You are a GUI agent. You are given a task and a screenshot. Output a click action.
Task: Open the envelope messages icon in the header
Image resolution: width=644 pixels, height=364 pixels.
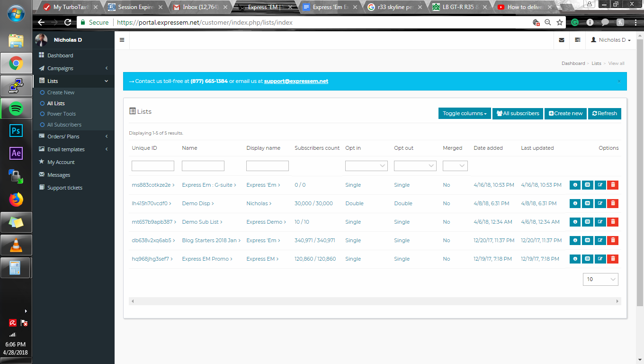click(562, 40)
